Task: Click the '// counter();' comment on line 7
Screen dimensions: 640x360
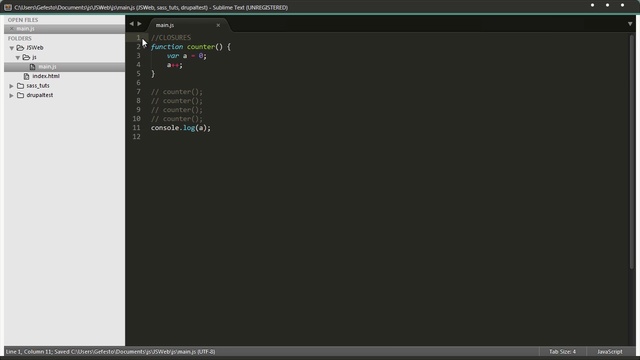Action: point(177,92)
